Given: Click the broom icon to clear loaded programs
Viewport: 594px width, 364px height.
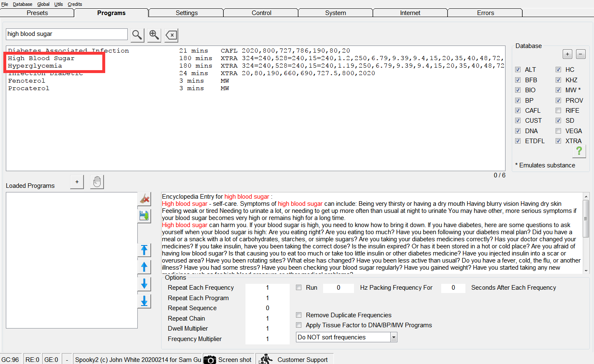Looking at the screenshot, I should pyautogui.click(x=144, y=199).
